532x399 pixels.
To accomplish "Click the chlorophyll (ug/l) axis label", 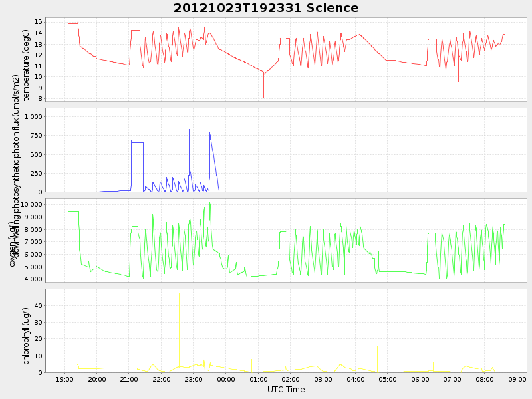I will coord(26,336).
